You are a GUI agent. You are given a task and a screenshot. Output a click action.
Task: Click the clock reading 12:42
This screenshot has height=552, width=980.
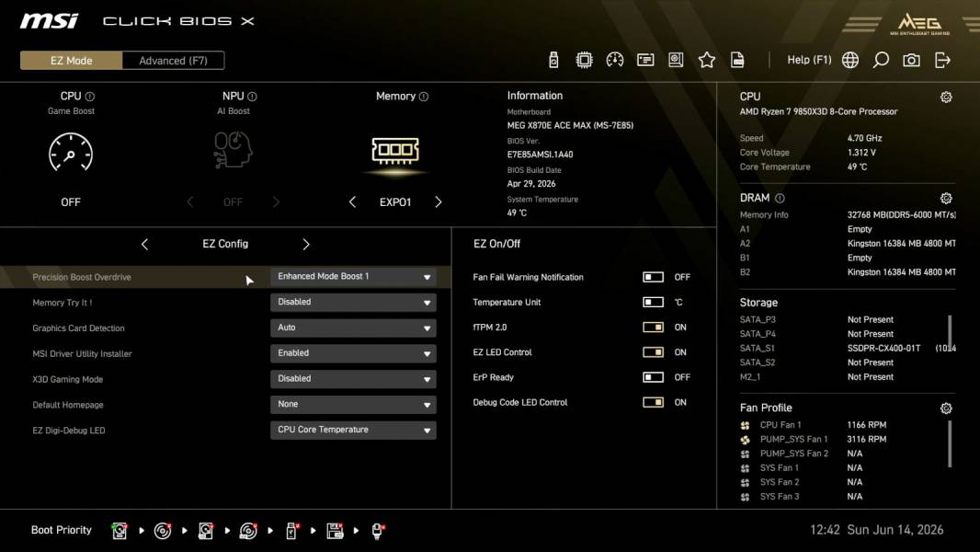pos(825,530)
